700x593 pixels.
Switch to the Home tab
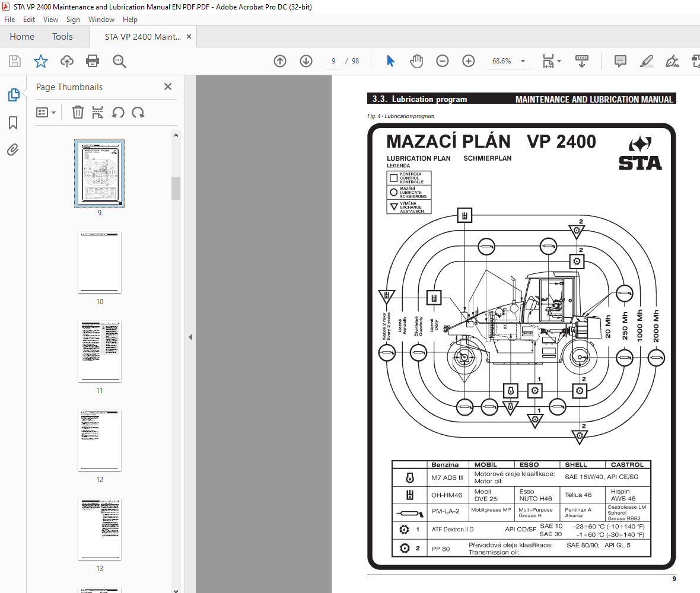coord(22,37)
